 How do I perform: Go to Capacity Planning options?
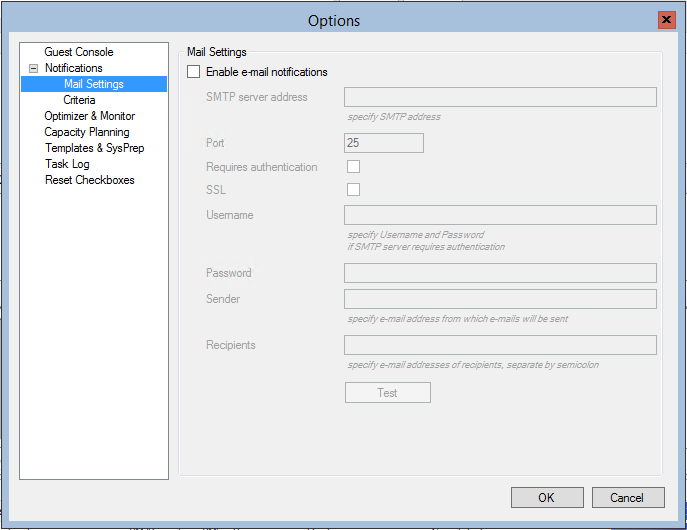[x=87, y=132]
